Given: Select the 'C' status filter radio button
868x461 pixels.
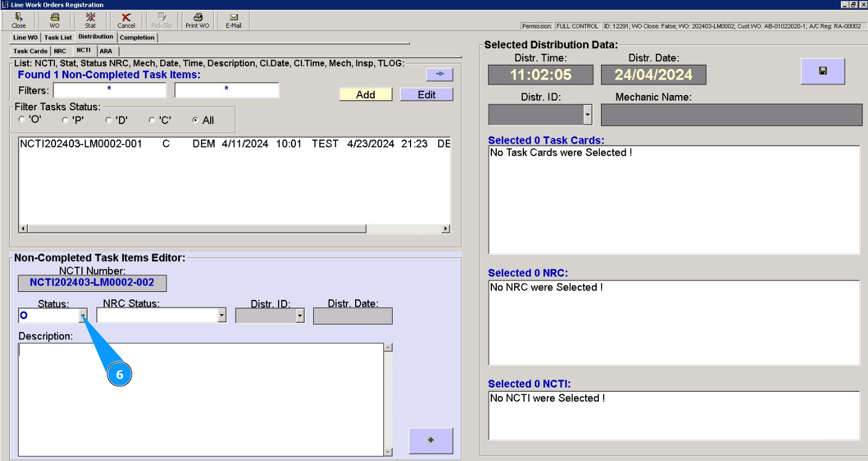Looking at the screenshot, I should 152,120.
